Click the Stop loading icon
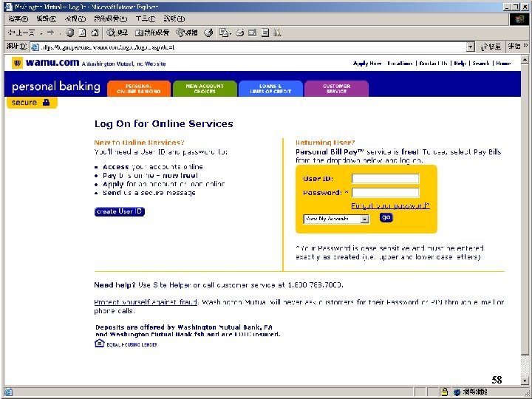Image resolution: width=532 pixels, height=399 pixels. pos(70,33)
